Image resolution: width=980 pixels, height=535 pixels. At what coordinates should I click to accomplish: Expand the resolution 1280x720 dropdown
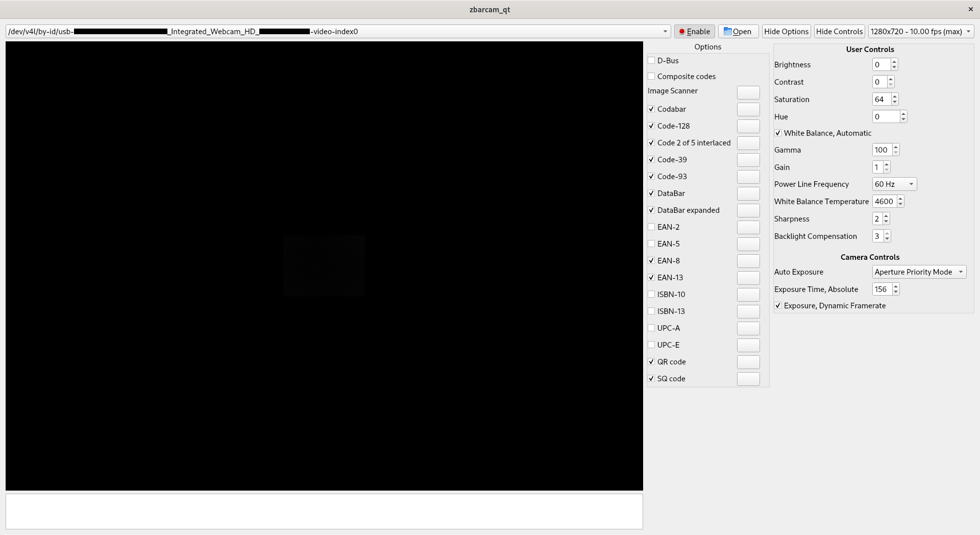tap(921, 32)
